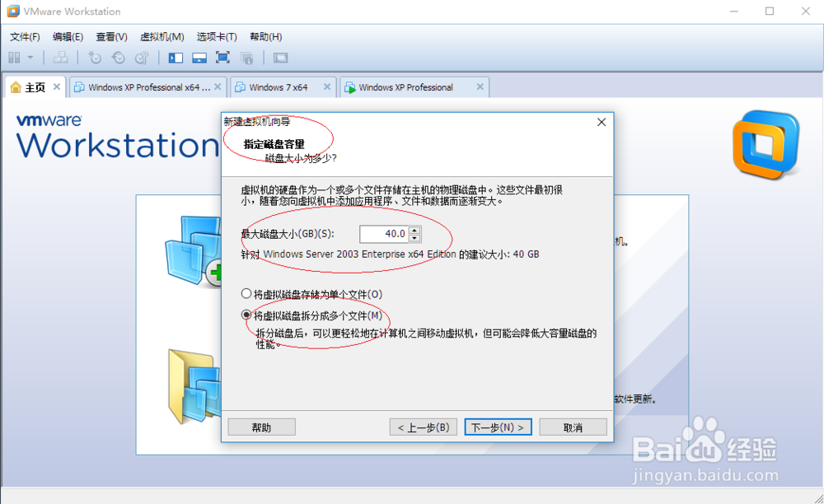Close the Windows 7 x64 tab
Image resolution: width=824 pixels, height=504 pixels.
click(x=327, y=86)
